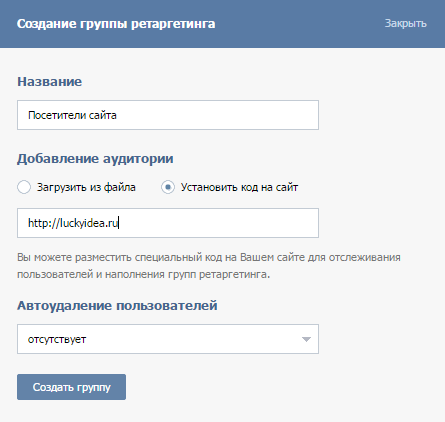Click the http://luckyidea.ru text in the URL field
This screenshot has width=445, height=422.
[x=73, y=223]
